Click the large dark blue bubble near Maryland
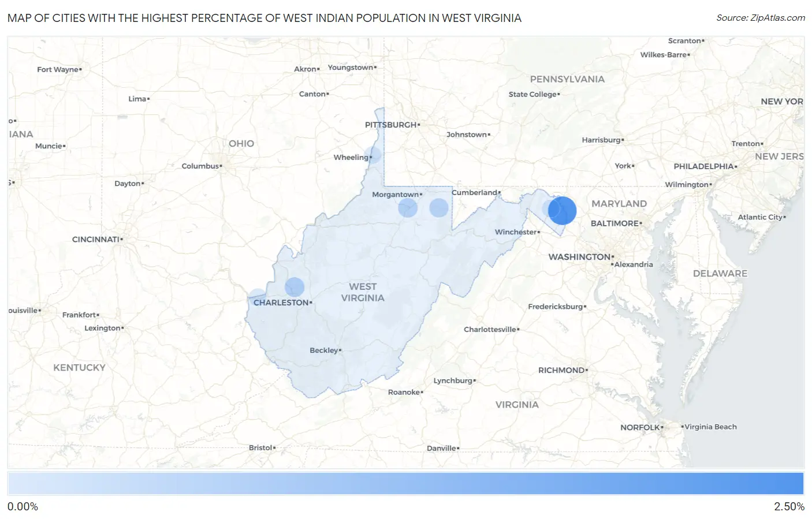Image resolution: width=812 pixels, height=519 pixels. 562,210
